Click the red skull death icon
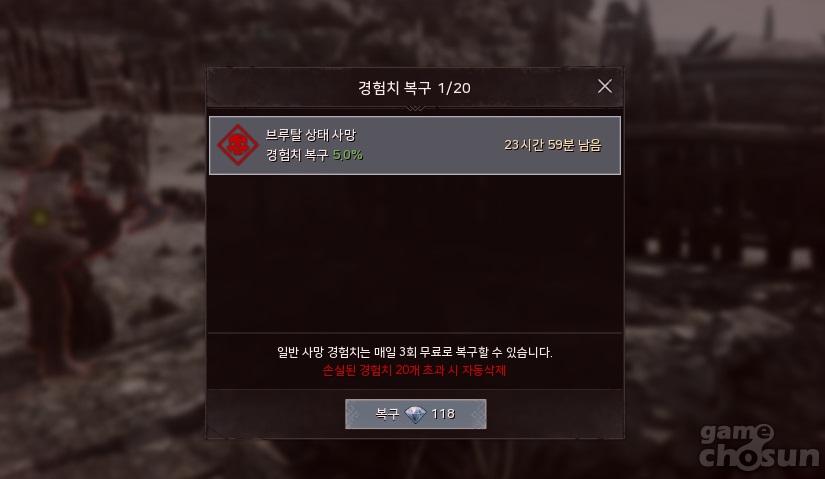The width and height of the screenshot is (825, 479). (238, 145)
